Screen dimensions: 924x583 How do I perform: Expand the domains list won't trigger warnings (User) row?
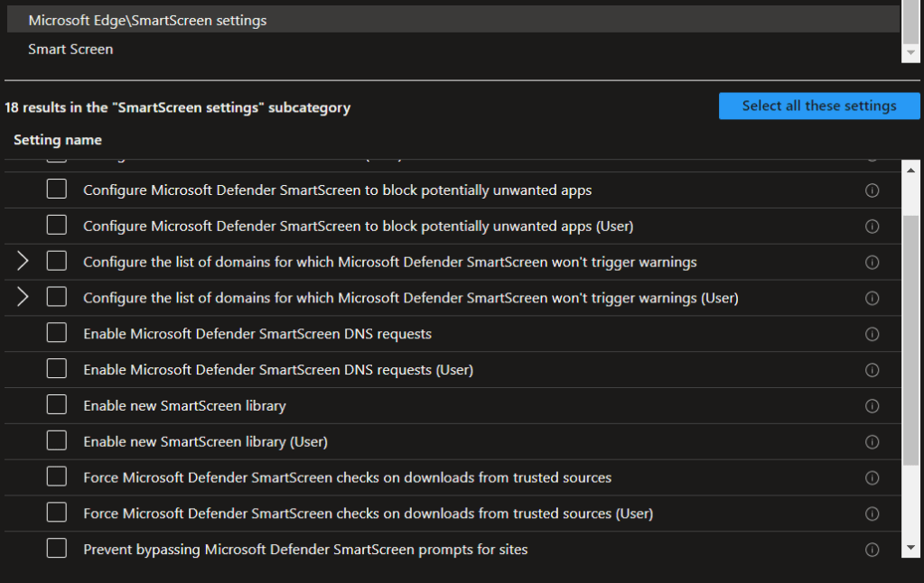point(23,297)
